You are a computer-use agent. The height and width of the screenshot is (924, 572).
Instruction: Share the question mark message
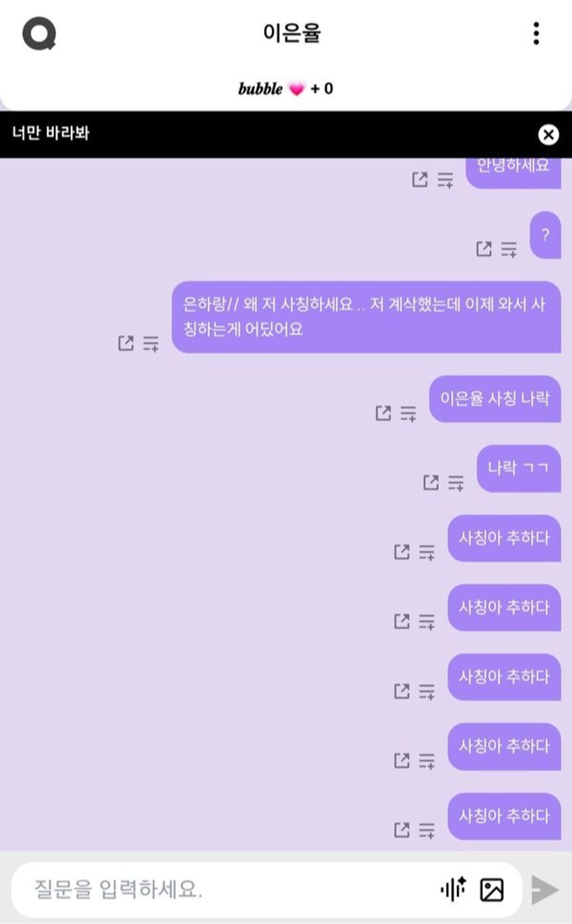coord(484,249)
